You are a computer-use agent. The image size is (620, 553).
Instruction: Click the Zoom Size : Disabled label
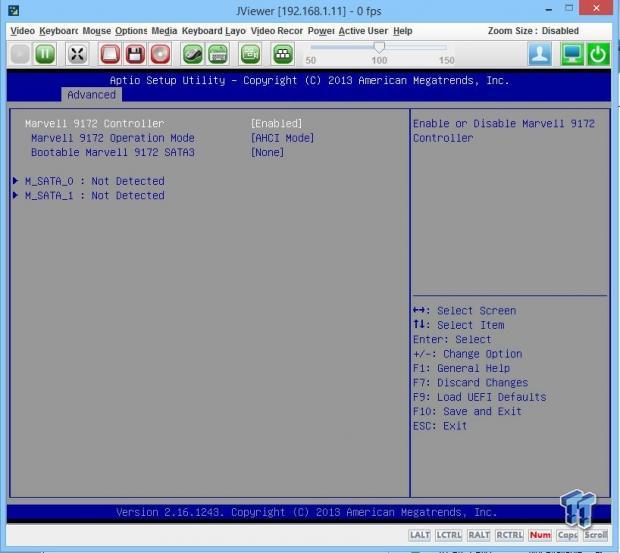(533, 31)
